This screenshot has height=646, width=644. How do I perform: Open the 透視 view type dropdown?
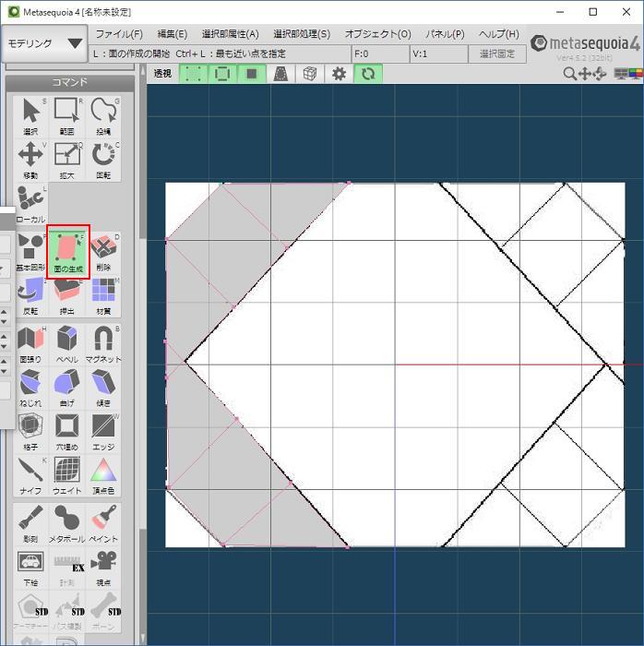click(162, 74)
